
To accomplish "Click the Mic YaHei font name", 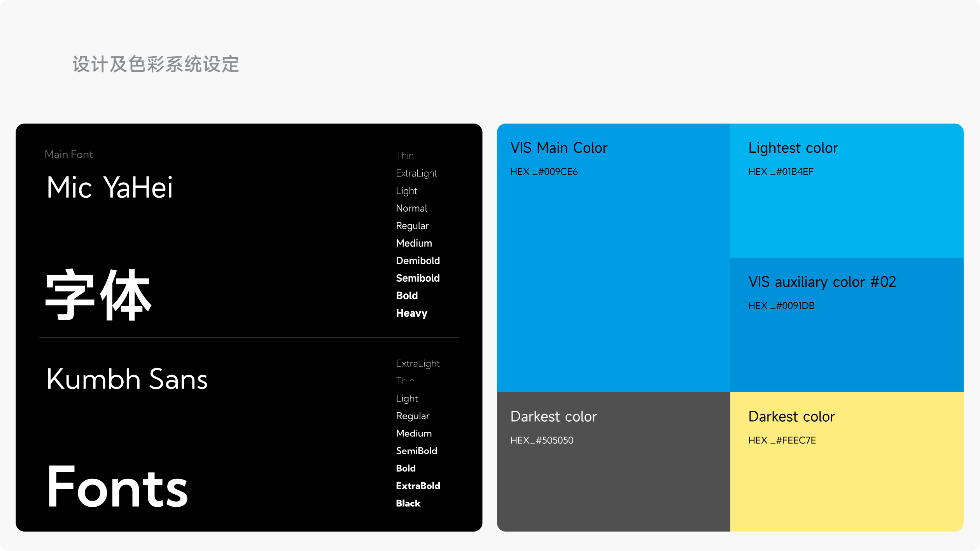I will tap(109, 188).
